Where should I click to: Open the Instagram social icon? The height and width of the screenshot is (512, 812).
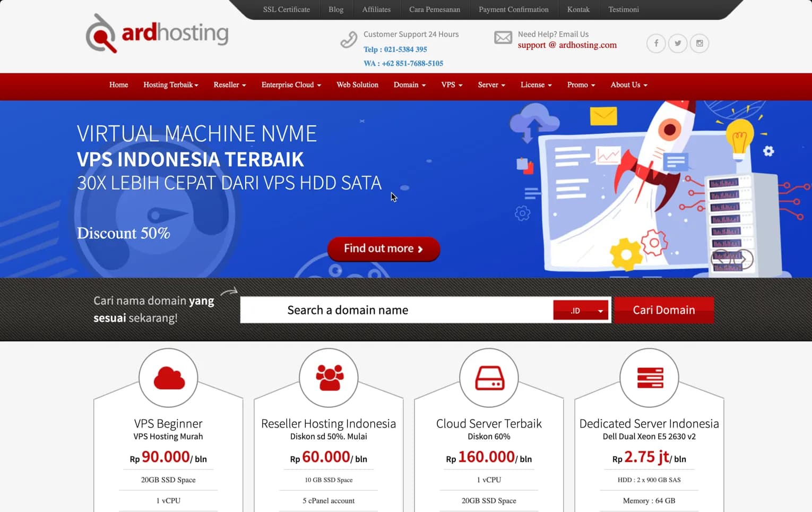point(699,44)
